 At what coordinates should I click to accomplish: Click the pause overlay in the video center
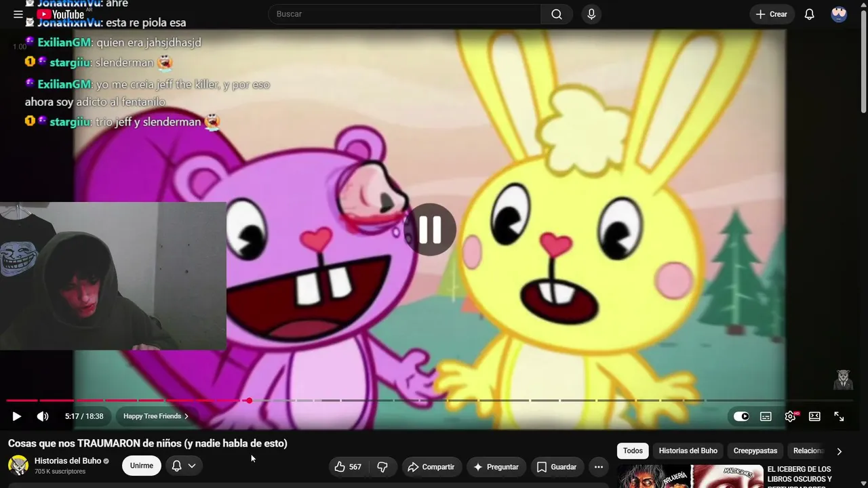point(430,230)
